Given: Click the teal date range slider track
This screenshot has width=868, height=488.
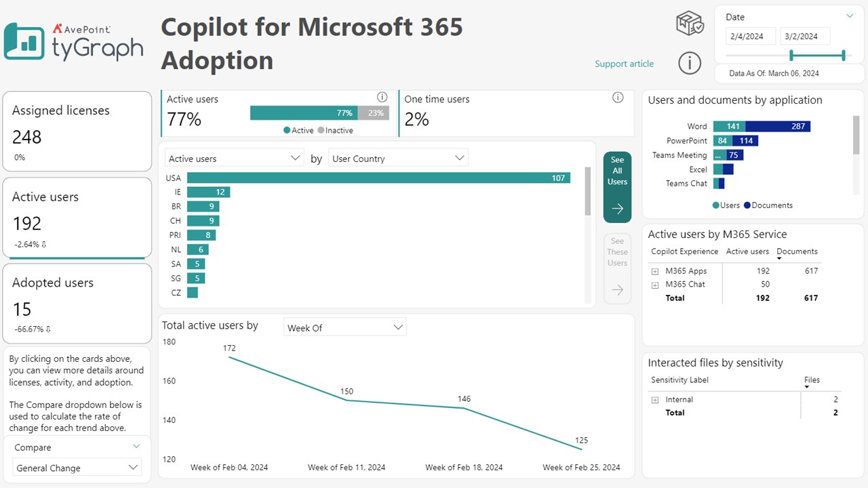Looking at the screenshot, I should click(818, 56).
